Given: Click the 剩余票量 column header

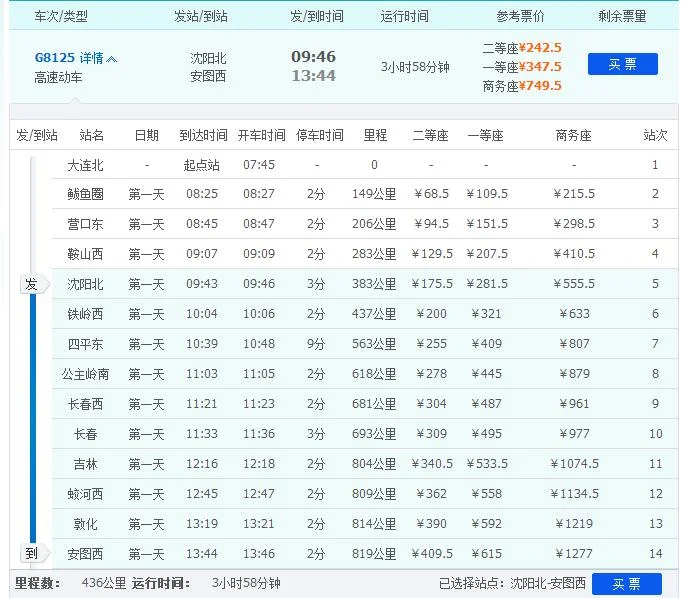Looking at the screenshot, I should 622,17.
